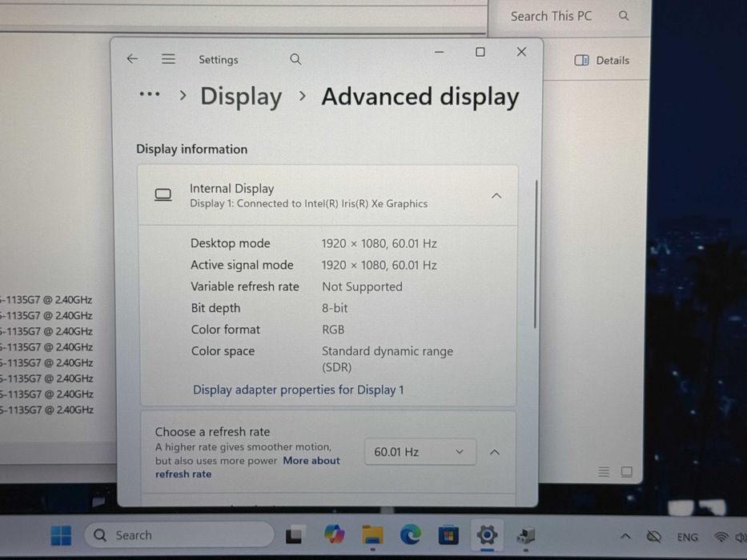Click ENG language indicator in tray

pyautogui.click(x=687, y=537)
